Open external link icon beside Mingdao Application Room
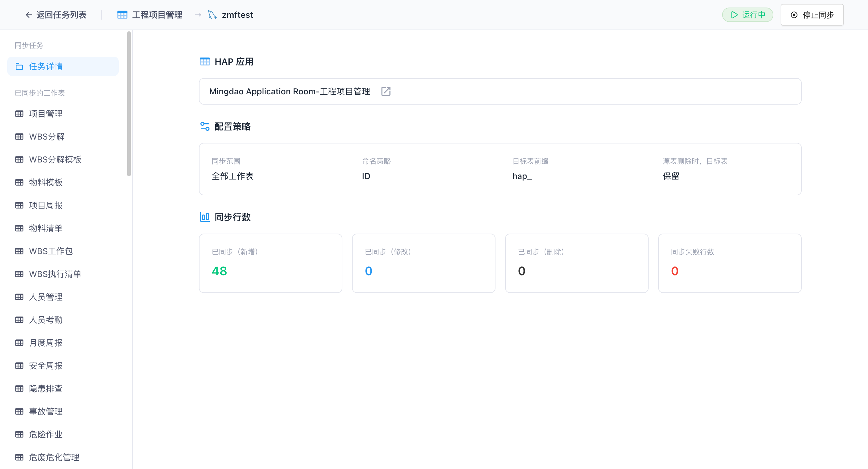The height and width of the screenshot is (469, 868). click(386, 91)
